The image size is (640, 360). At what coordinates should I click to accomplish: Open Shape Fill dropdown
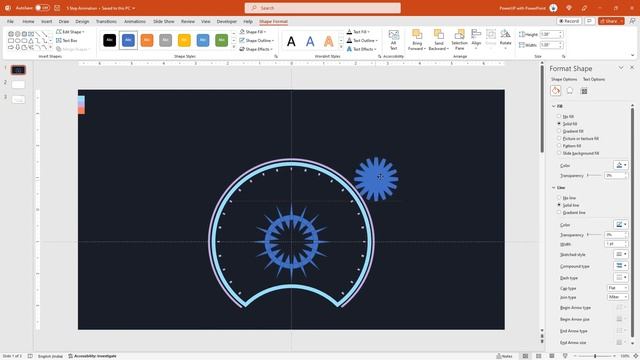point(253,31)
